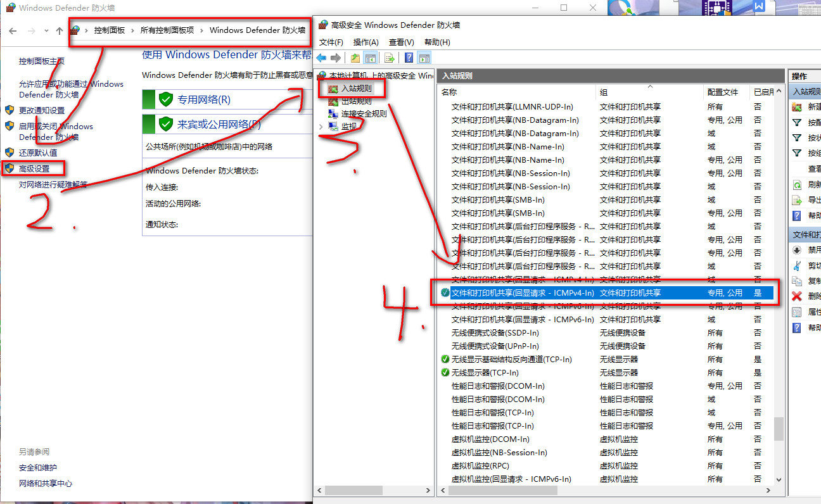Click the properties icon in actions pane
Screen dimensions: 821x504
(x=797, y=312)
